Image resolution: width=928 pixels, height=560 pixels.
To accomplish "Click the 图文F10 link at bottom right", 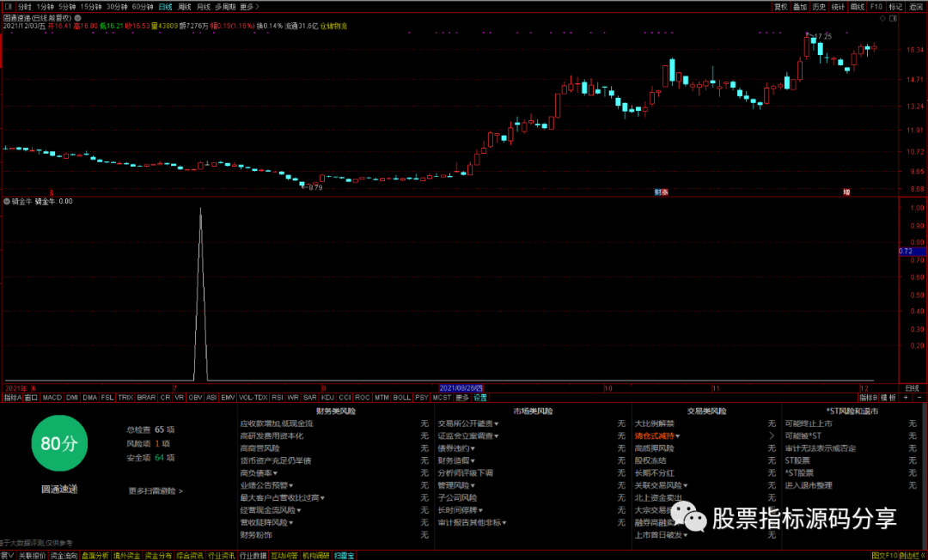I will 884,556.
